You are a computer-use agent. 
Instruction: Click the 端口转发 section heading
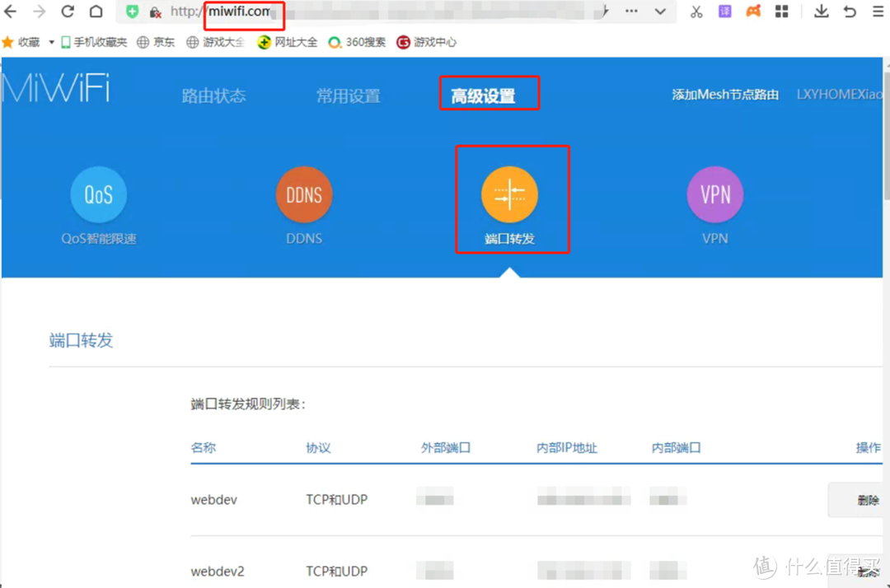click(81, 340)
